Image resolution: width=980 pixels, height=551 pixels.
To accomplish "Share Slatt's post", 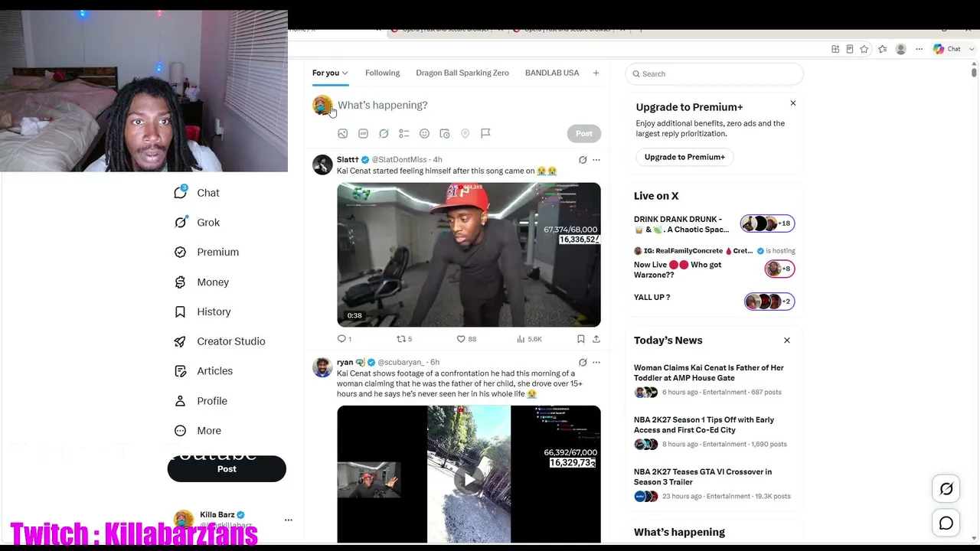I will (596, 339).
